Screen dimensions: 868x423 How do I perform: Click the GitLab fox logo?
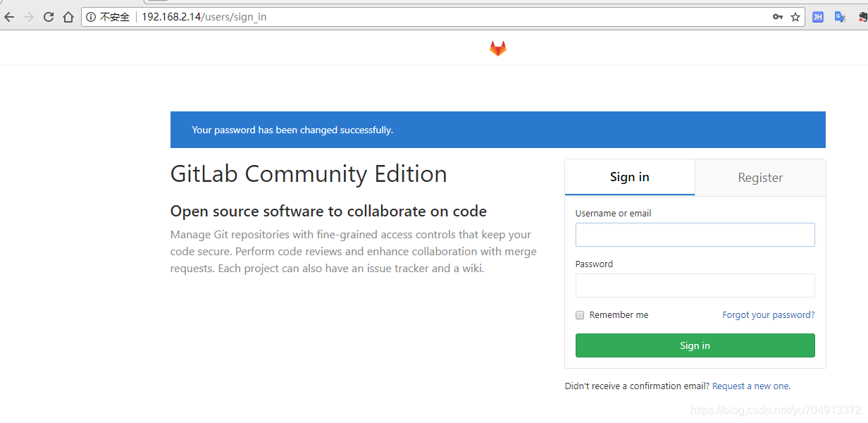pyautogui.click(x=498, y=48)
